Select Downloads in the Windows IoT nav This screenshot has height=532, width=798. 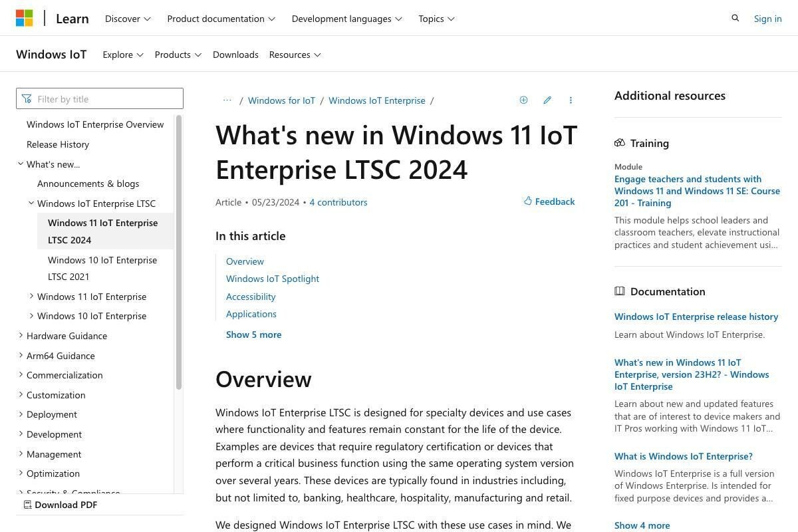tap(235, 54)
